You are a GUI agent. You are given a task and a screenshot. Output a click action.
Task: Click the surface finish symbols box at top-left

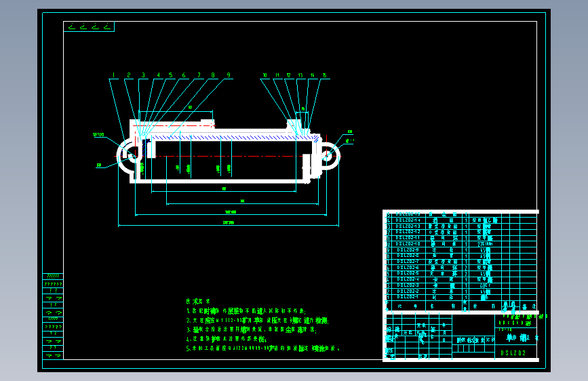(x=89, y=26)
